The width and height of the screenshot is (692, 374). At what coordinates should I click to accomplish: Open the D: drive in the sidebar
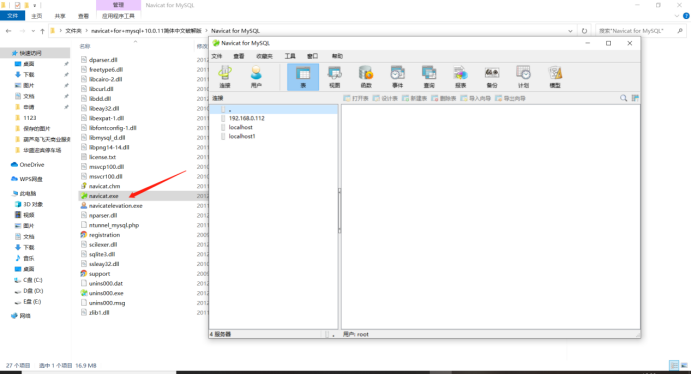33,291
